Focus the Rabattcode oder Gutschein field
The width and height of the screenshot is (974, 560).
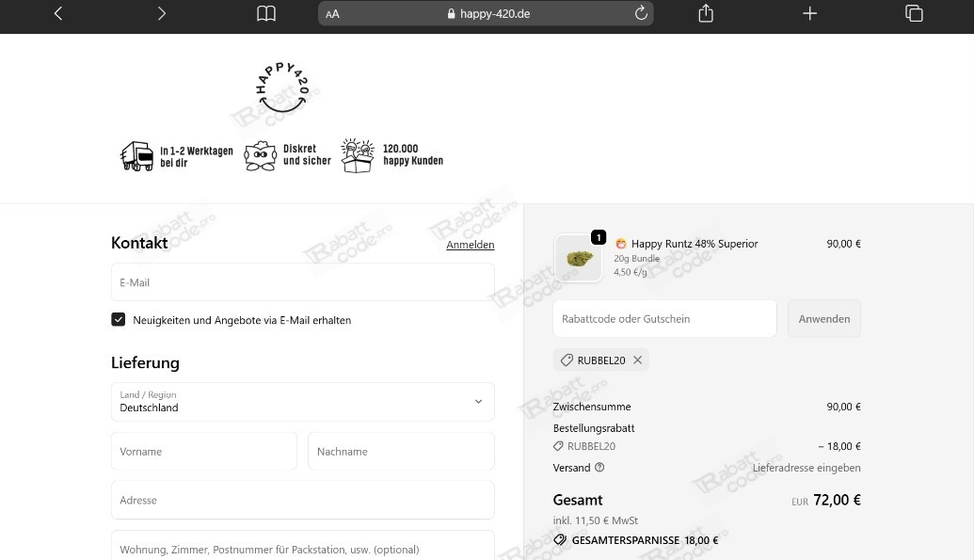(664, 319)
